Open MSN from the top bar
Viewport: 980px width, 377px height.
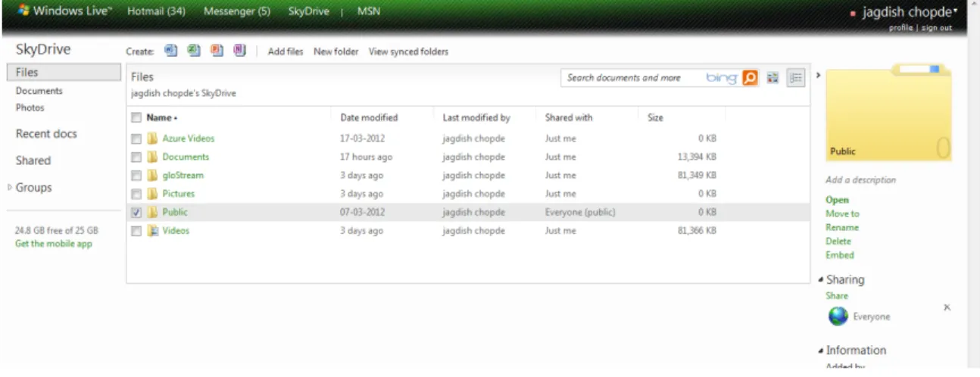[x=369, y=11]
